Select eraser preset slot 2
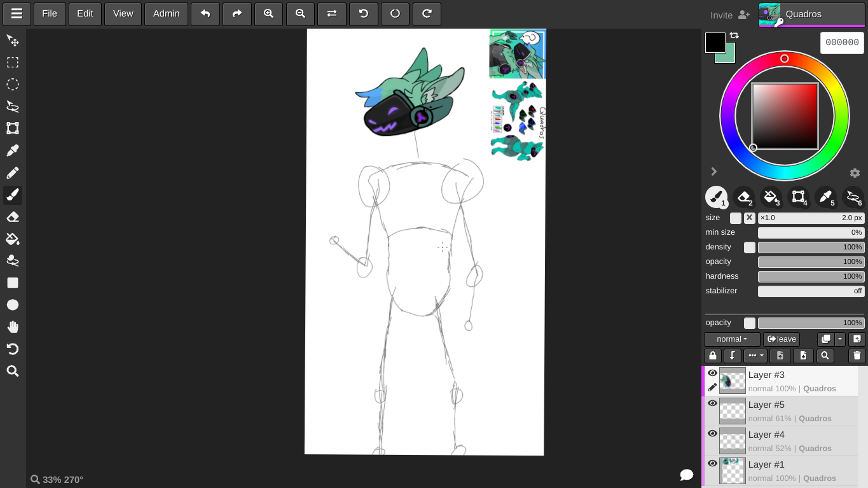The width and height of the screenshot is (868, 488). 743,197
